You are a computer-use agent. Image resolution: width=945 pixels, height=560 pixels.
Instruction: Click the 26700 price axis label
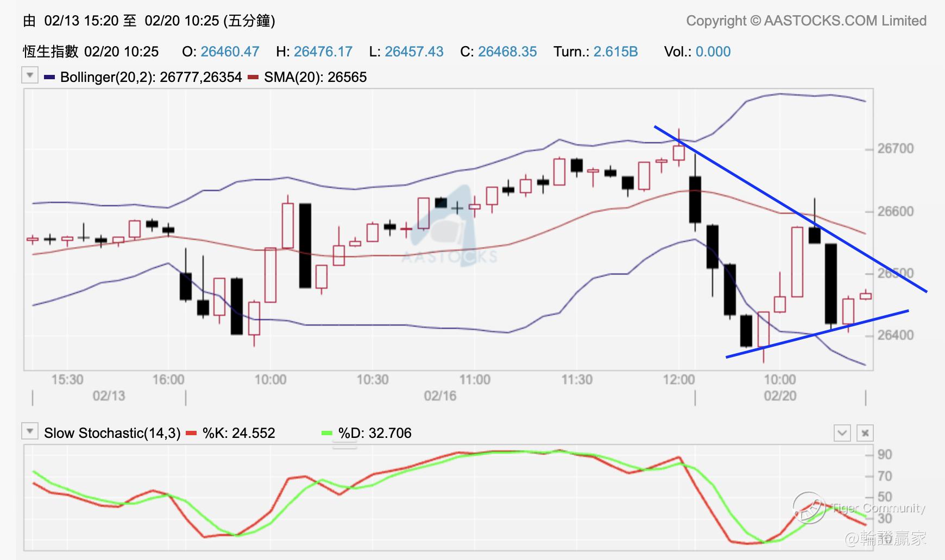click(x=896, y=149)
